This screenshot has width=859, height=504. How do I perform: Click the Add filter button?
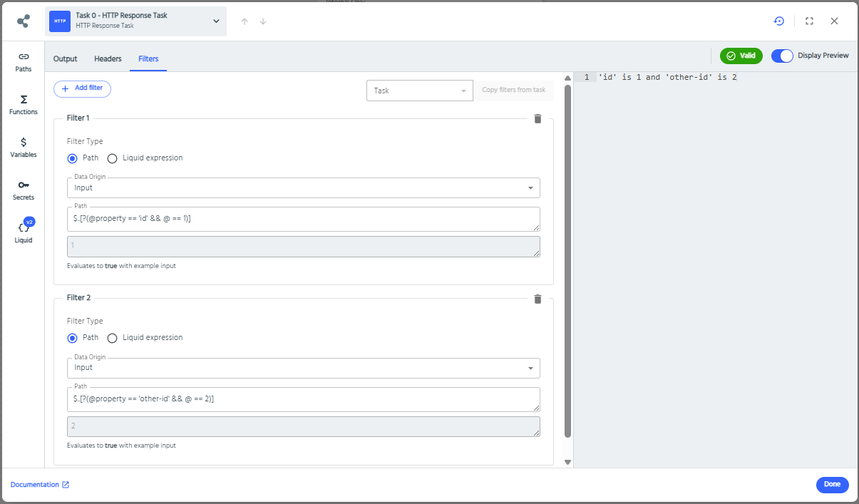(82, 88)
